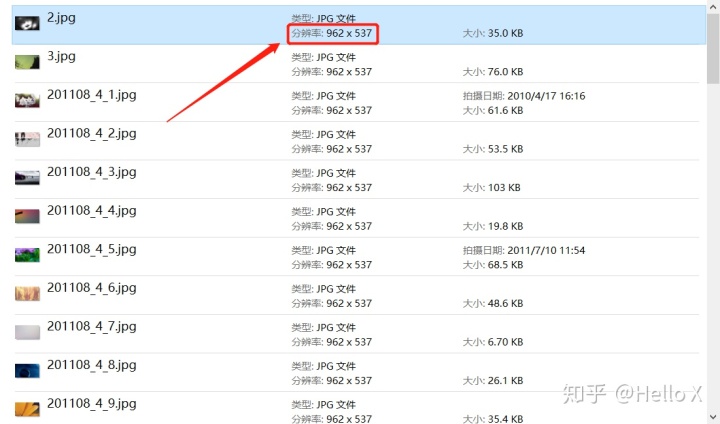The width and height of the screenshot is (720, 424).
Task: Click file name 201108_4_8.jpg
Action: (x=91, y=365)
